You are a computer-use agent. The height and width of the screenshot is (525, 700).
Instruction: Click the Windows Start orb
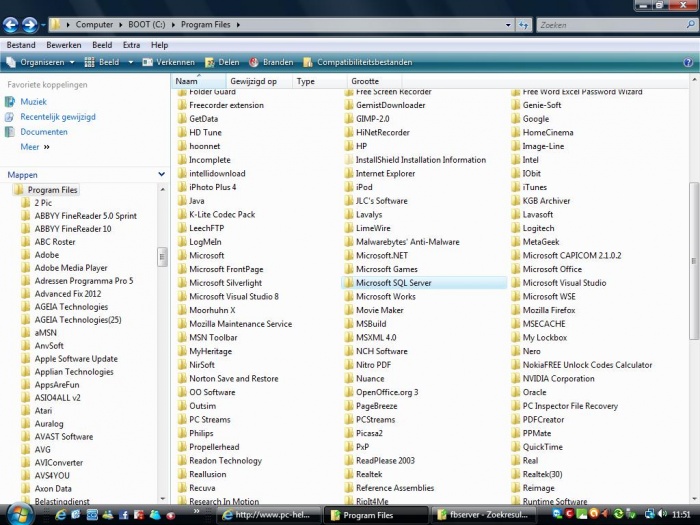click(x=17, y=513)
